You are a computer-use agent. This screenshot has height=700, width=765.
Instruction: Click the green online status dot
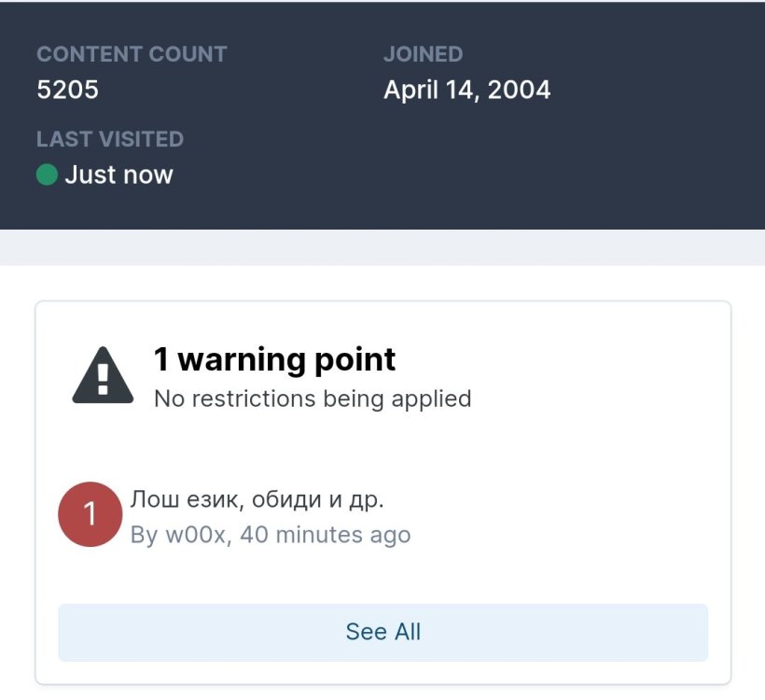(x=47, y=175)
